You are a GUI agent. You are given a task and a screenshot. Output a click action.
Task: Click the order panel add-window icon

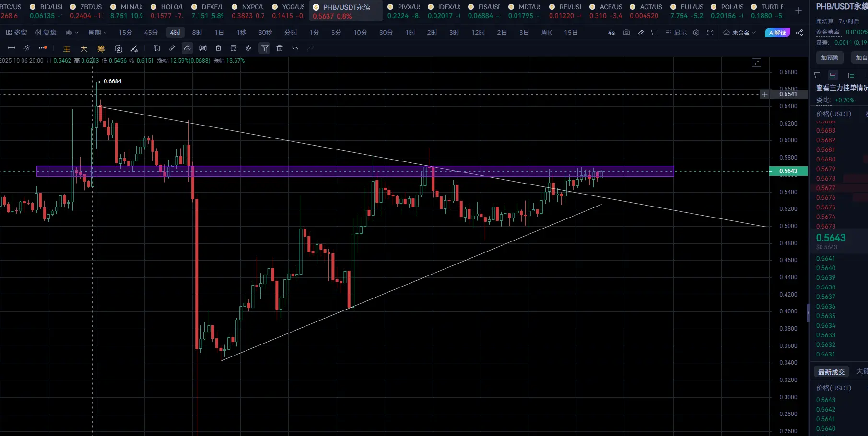click(x=818, y=75)
